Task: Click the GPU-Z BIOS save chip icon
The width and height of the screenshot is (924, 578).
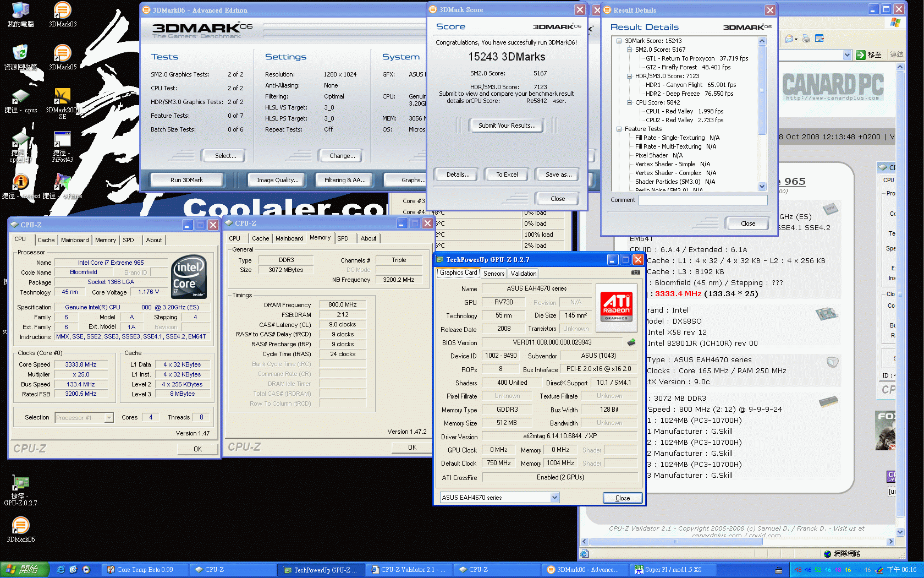Action: [631, 342]
